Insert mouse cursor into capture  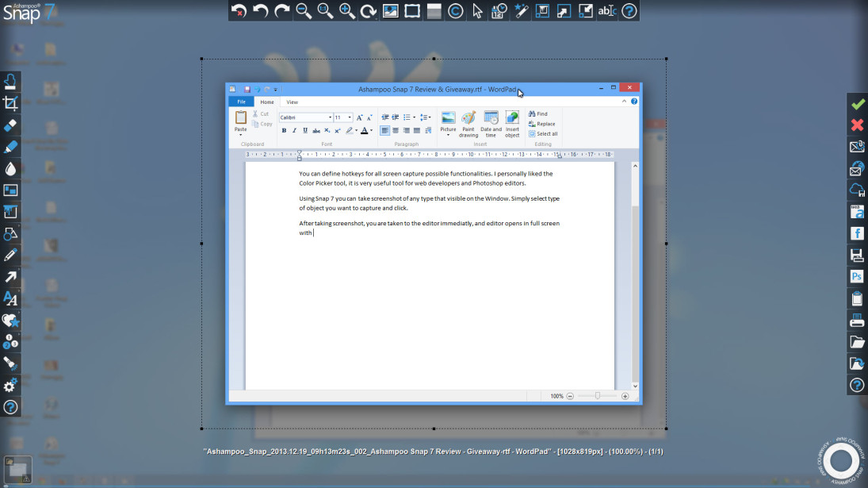click(x=477, y=11)
